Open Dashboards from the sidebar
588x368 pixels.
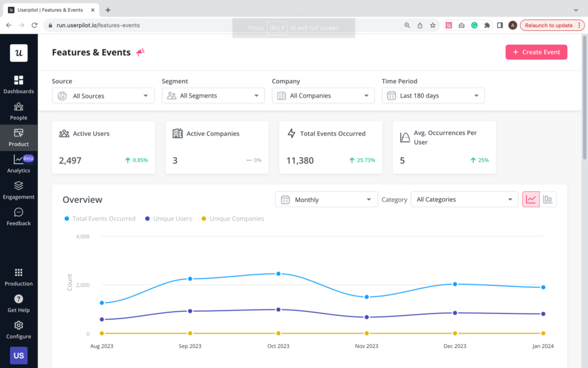coord(18,85)
